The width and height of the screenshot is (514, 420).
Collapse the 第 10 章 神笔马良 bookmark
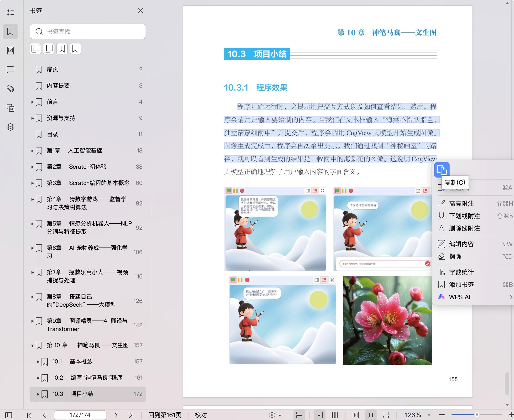click(32, 346)
